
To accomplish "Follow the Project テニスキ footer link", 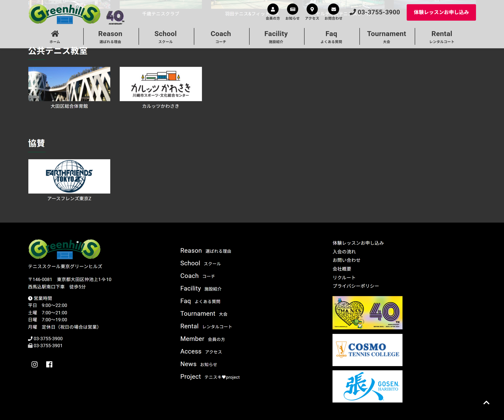I will 210,376.
